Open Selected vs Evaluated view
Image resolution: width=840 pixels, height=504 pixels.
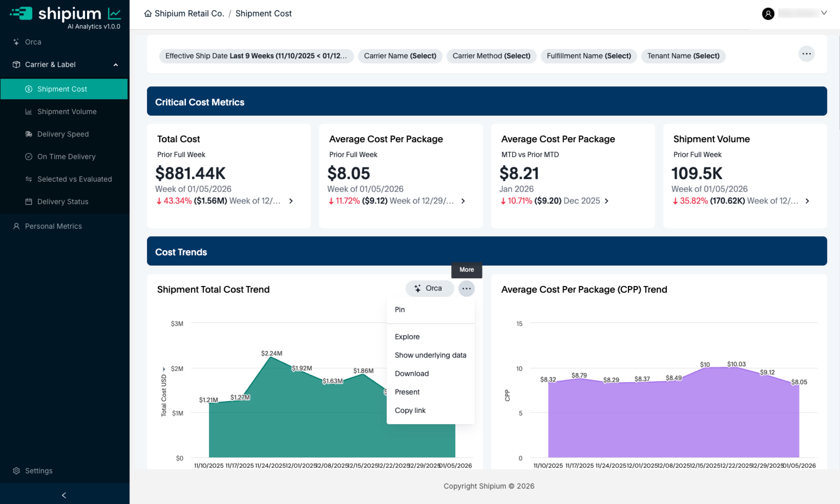74,179
